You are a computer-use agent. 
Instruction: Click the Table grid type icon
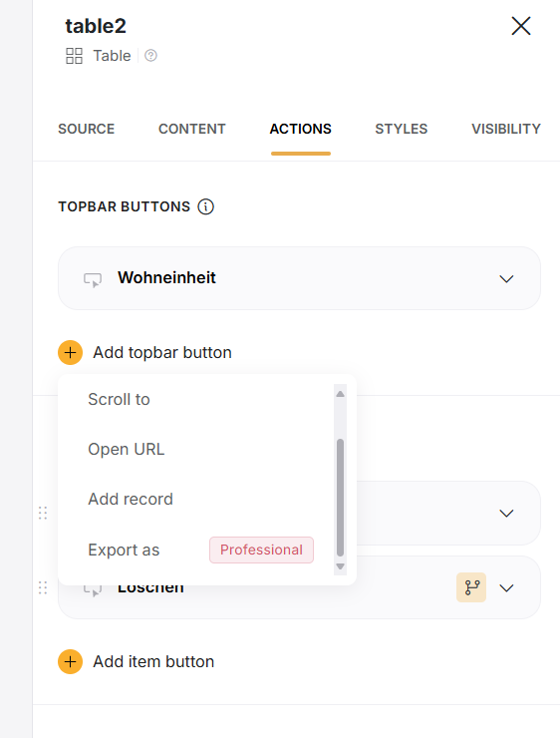[74, 56]
